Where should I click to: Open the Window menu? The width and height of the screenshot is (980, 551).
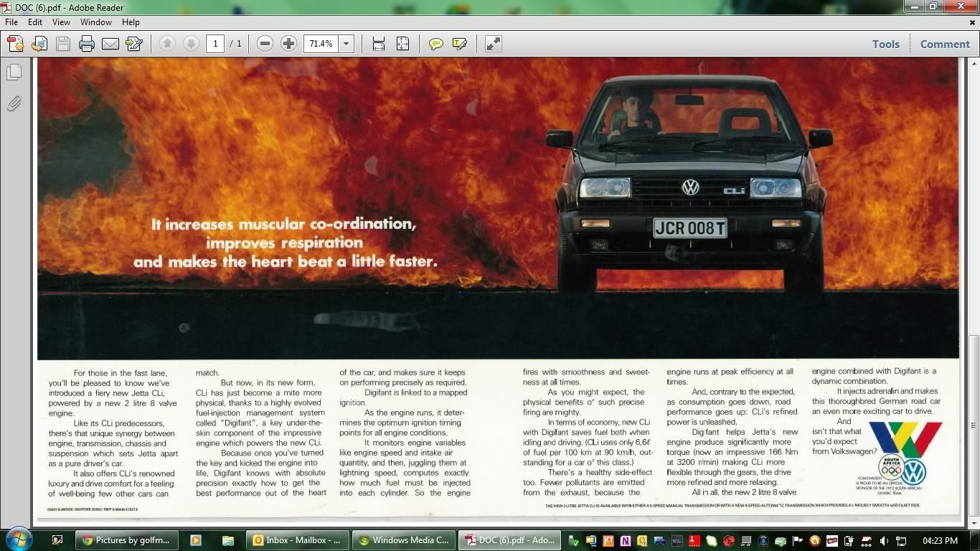click(x=96, y=22)
